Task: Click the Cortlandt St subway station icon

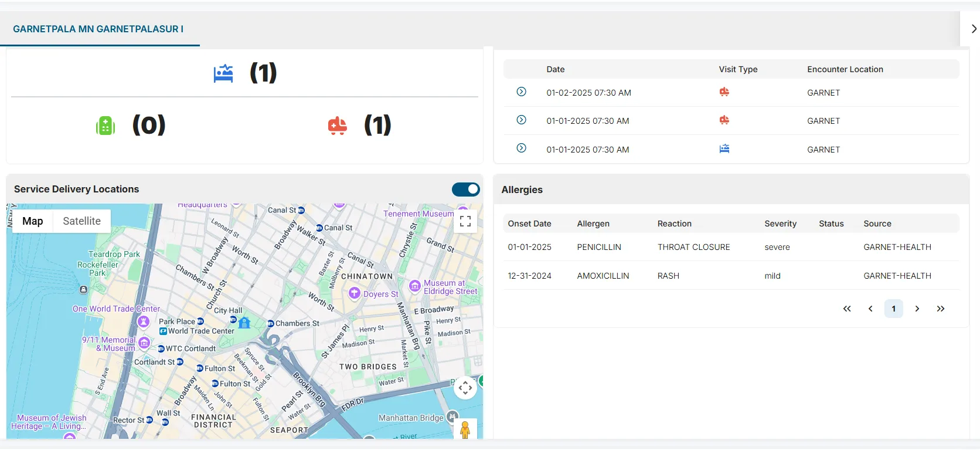Action: (x=180, y=362)
